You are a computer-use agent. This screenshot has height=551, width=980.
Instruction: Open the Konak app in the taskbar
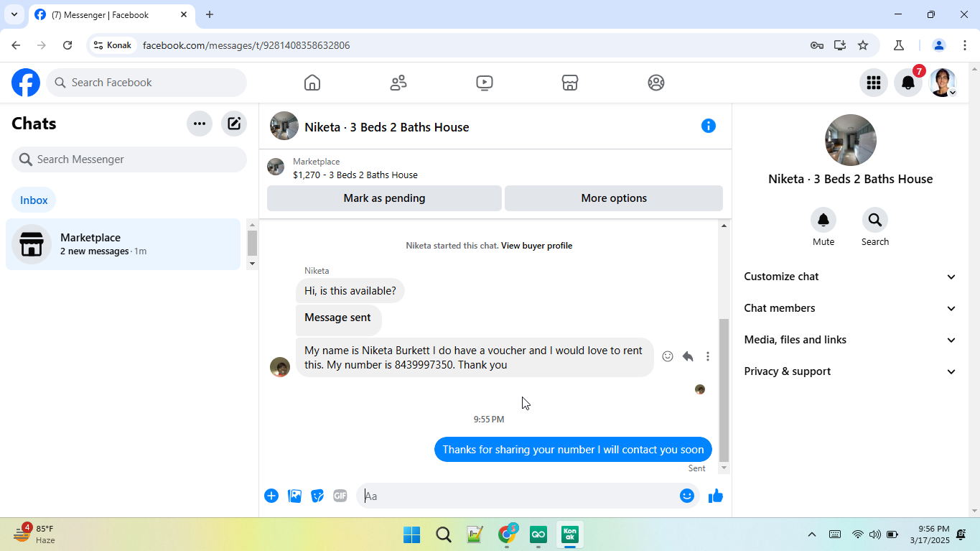coord(570,534)
